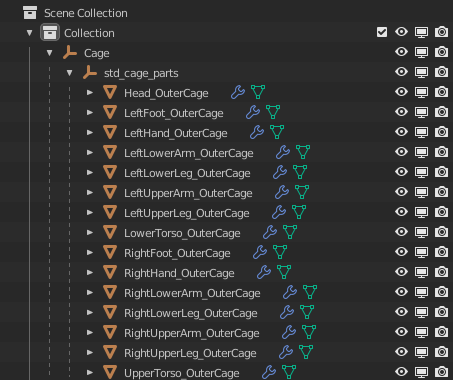
Task: Disable viewport display for LeftUpperLeg_OuterCage
Action: 421,212
